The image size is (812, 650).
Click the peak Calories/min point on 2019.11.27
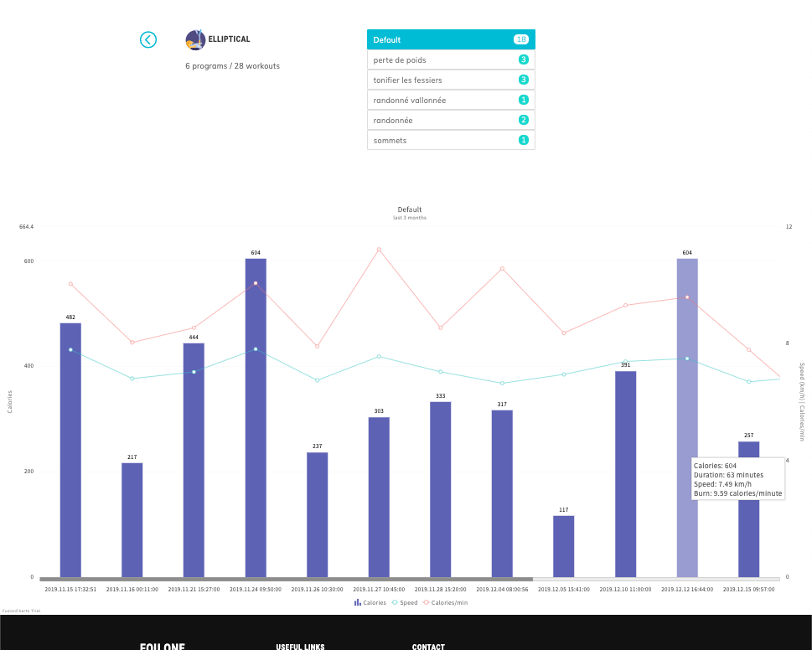coord(379,250)
